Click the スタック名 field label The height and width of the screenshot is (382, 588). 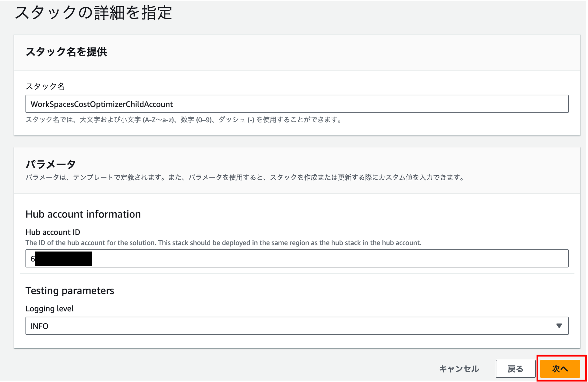point(45,86)
